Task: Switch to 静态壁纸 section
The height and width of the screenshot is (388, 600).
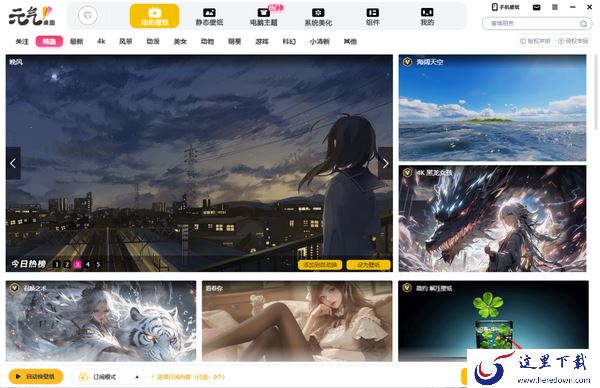Action: (209, 17)
